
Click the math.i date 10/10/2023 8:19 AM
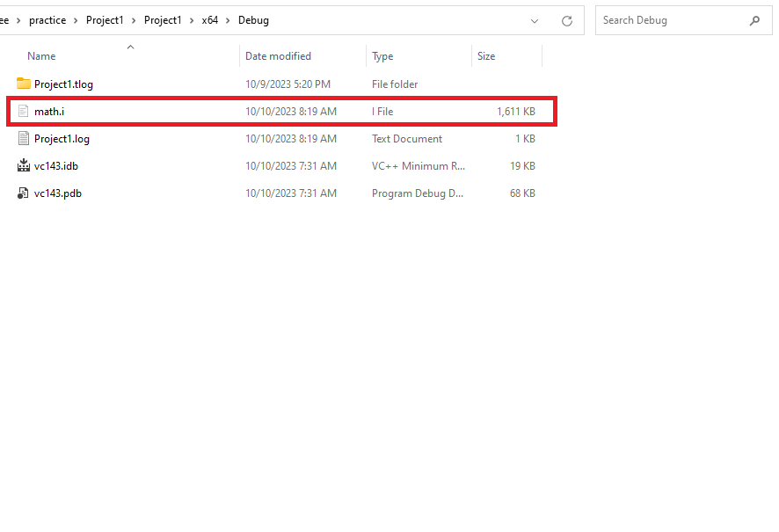tap(291, 112)
